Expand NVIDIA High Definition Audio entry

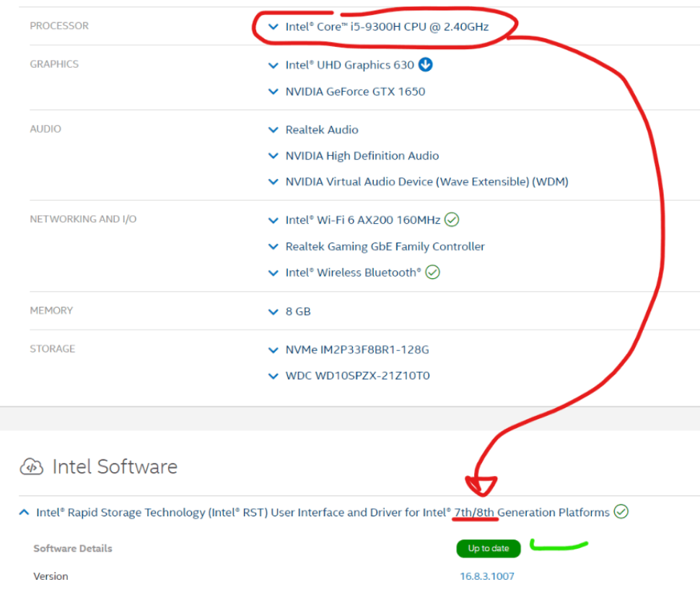274,156
